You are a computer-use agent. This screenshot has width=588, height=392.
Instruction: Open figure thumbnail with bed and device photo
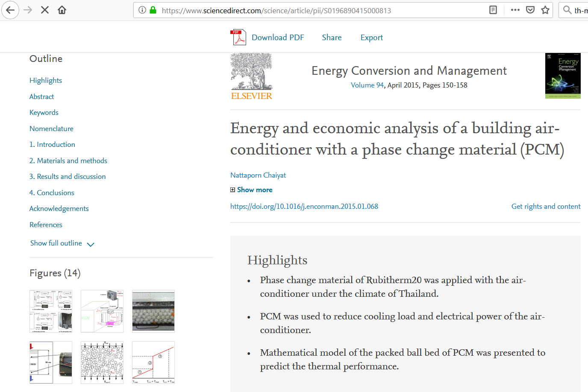[51, 363]
